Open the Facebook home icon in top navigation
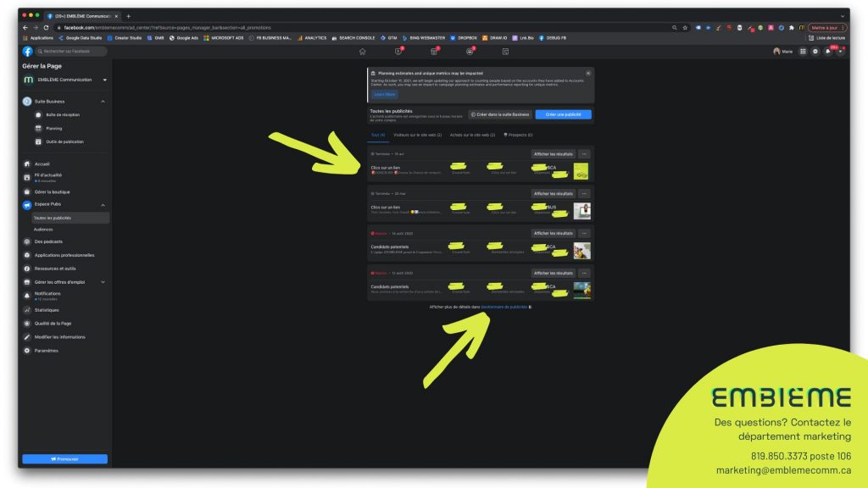Viewport: 868px width, 488px height. [x=362, y=52]
